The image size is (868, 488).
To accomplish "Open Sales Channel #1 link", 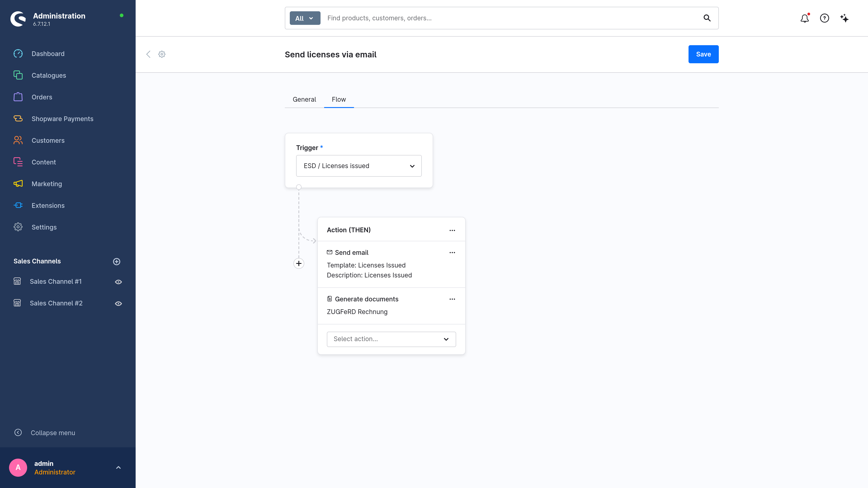I will (56, 282).
